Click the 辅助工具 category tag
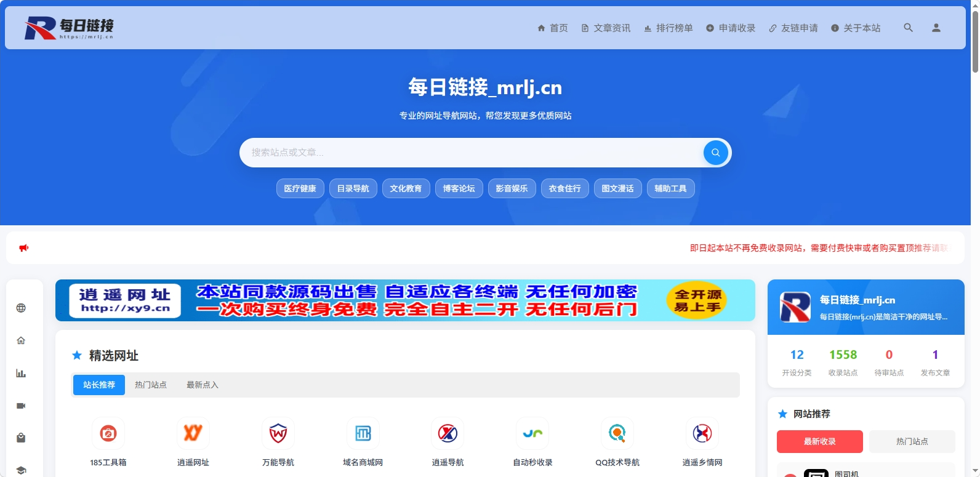Image resolution: width=980 pixels, height=477 pixels. (x=671, y=188)
